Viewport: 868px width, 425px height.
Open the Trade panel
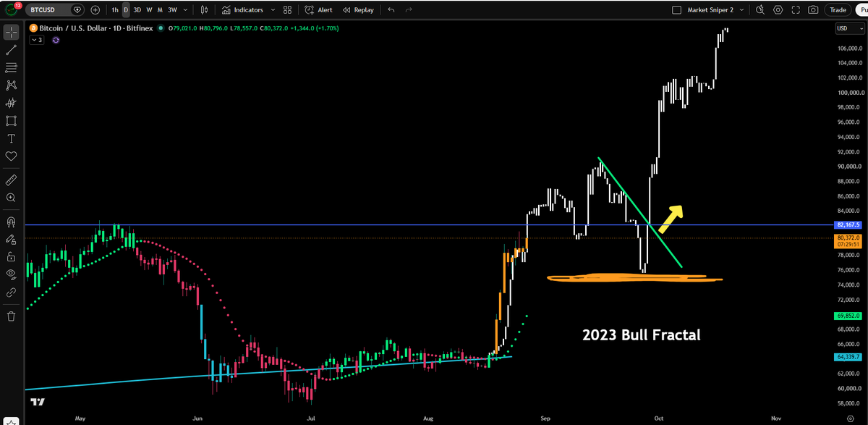coord(838,10)
